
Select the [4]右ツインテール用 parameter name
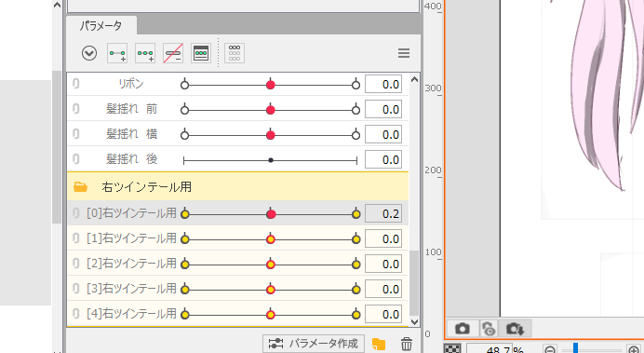(131, 314)
